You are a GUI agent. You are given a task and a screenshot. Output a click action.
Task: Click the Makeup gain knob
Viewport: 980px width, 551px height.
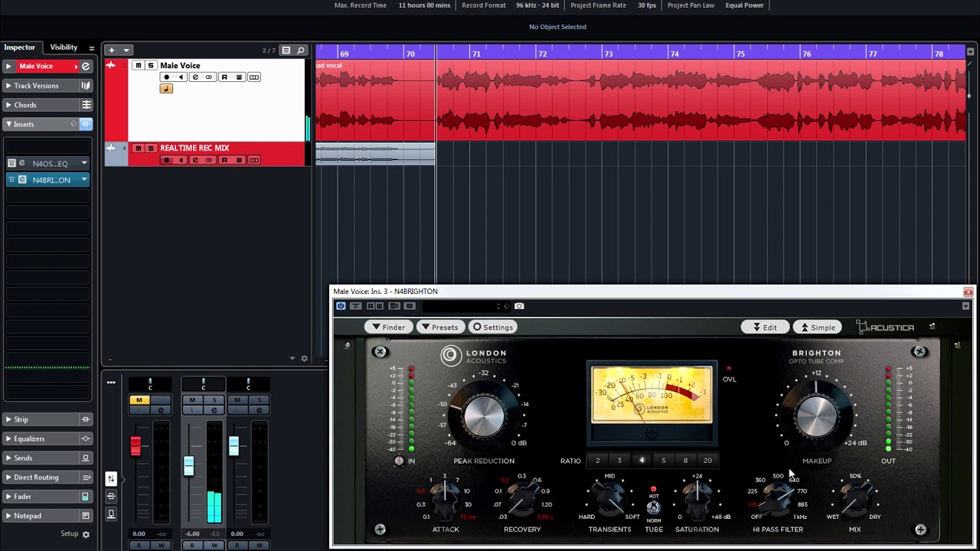816,416
